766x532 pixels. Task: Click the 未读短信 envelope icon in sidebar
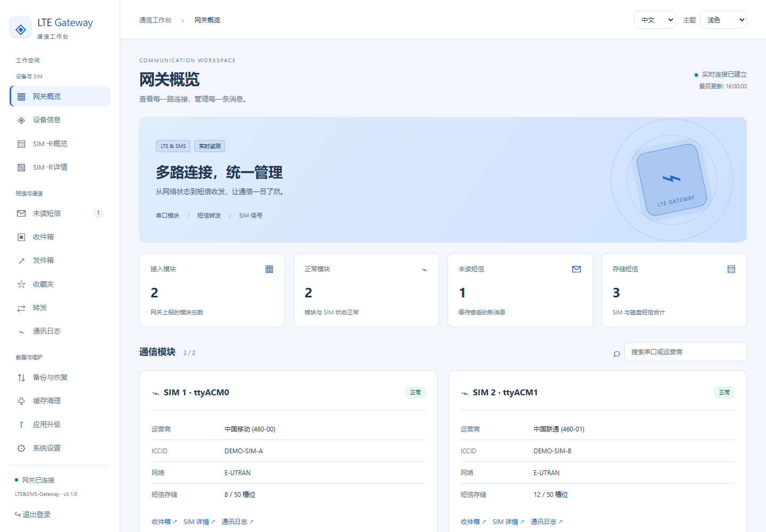pyautogui.click(x=21, y=213)
